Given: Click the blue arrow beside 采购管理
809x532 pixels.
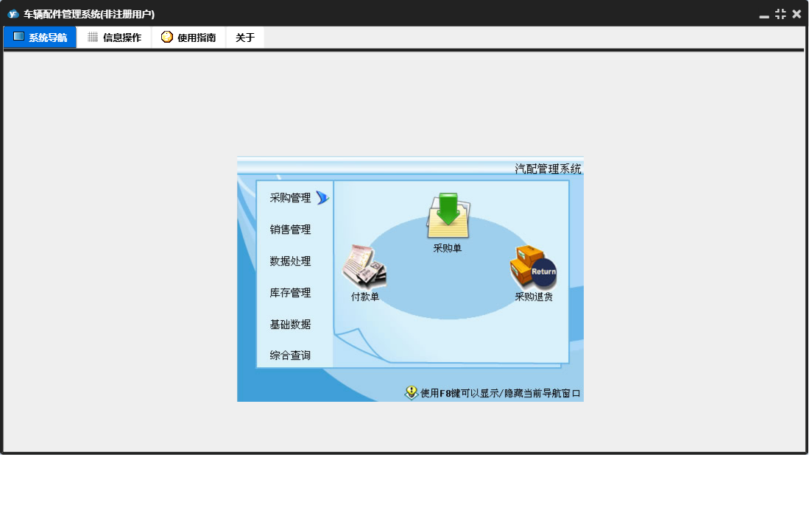Looking at the screenshot, I should (x=322, y=197).
